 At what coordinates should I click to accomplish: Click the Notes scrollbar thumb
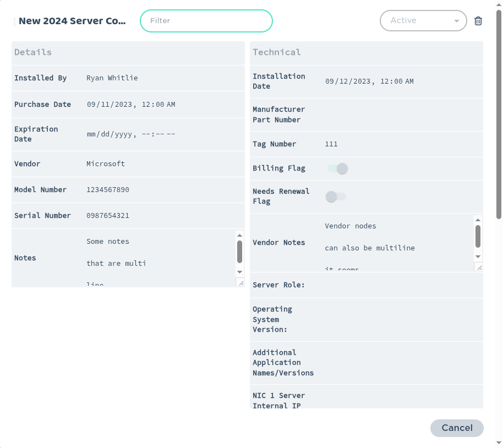point(239,252)
